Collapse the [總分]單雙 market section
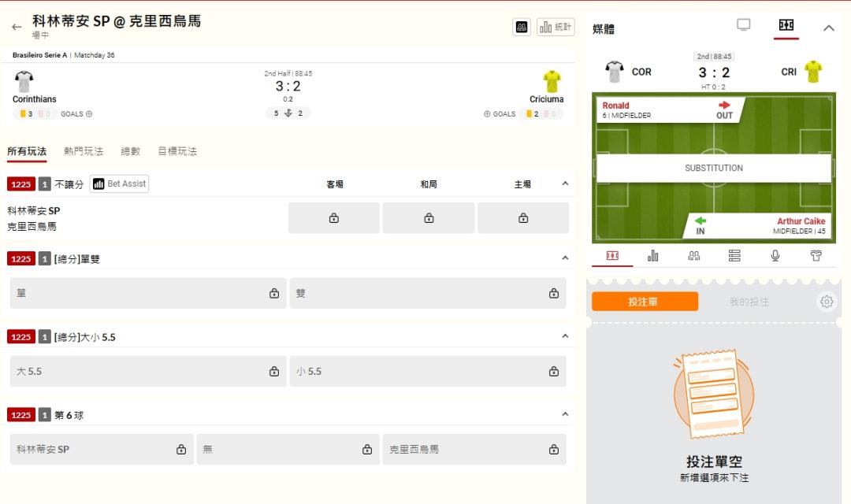Image resolution: width=851 pixels, height=504 pixels. [x=565, y=258]
